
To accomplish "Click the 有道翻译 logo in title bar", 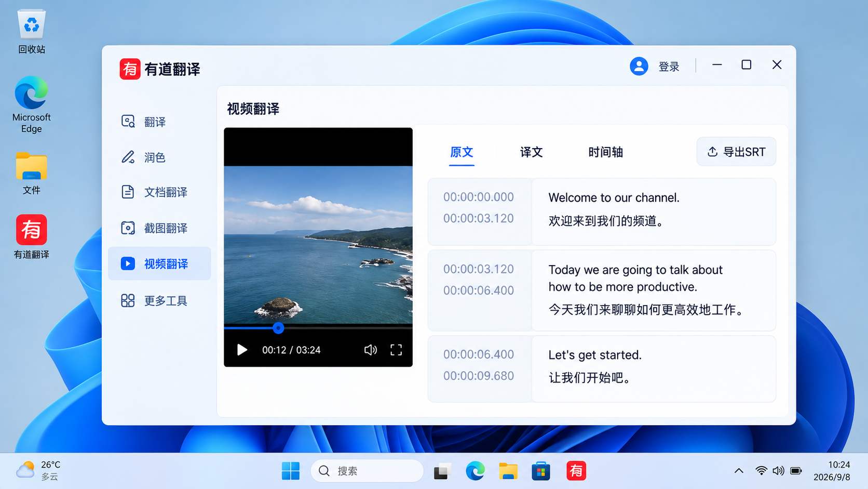I will click(130, 69).
